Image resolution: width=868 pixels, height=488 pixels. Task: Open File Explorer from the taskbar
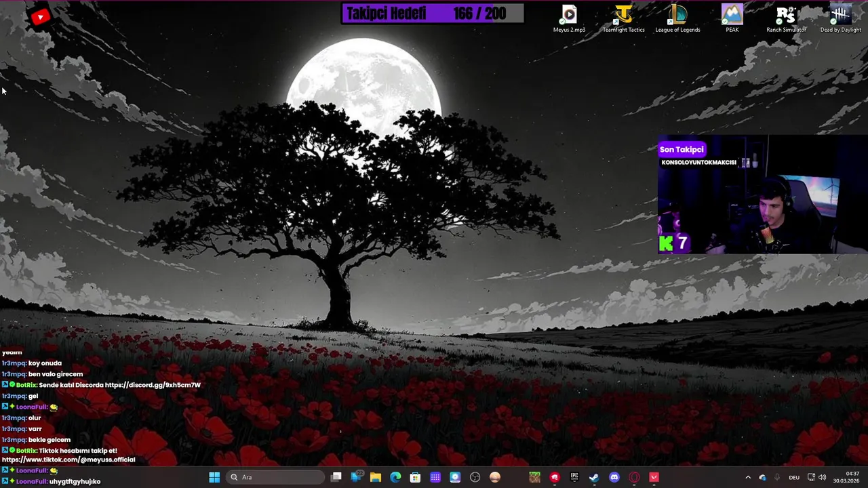[375, 477]
